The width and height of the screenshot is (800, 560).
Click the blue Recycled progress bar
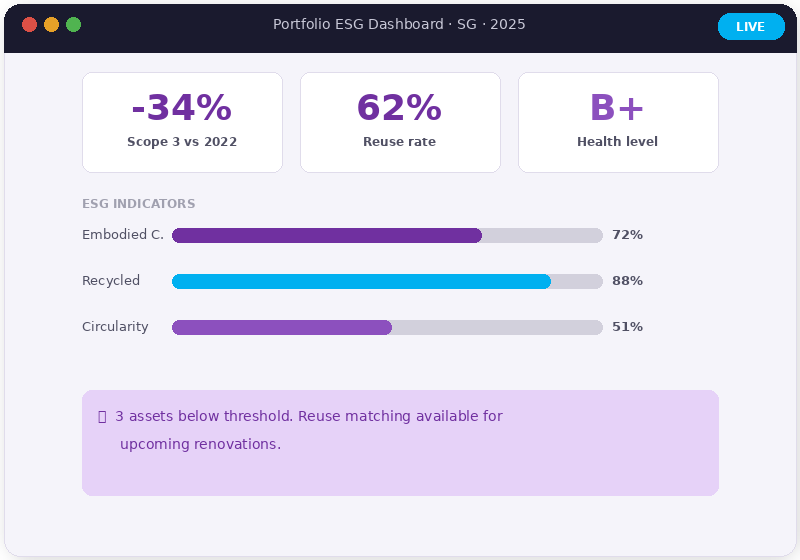387,281
